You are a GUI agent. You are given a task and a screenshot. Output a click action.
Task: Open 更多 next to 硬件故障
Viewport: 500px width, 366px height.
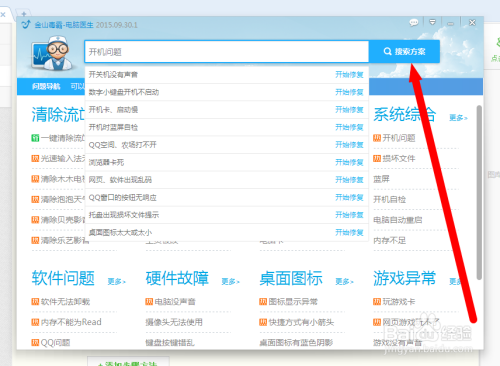tap(230, 282)
